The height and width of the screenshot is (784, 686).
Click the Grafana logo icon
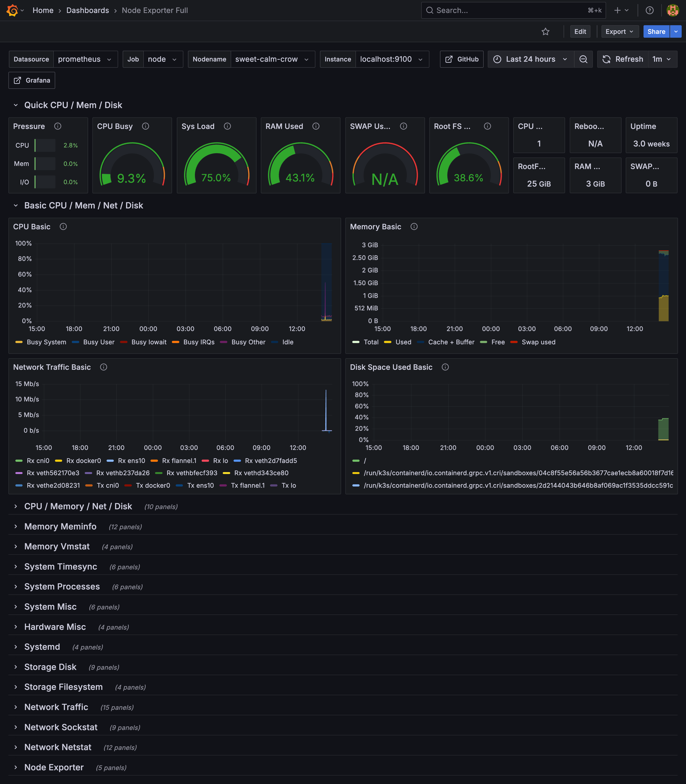point(12,10)
